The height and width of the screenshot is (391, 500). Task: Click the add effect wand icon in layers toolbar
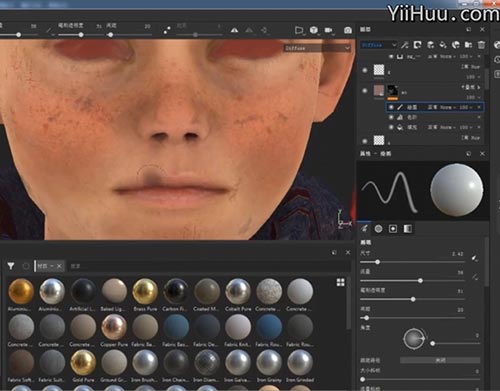405,45
